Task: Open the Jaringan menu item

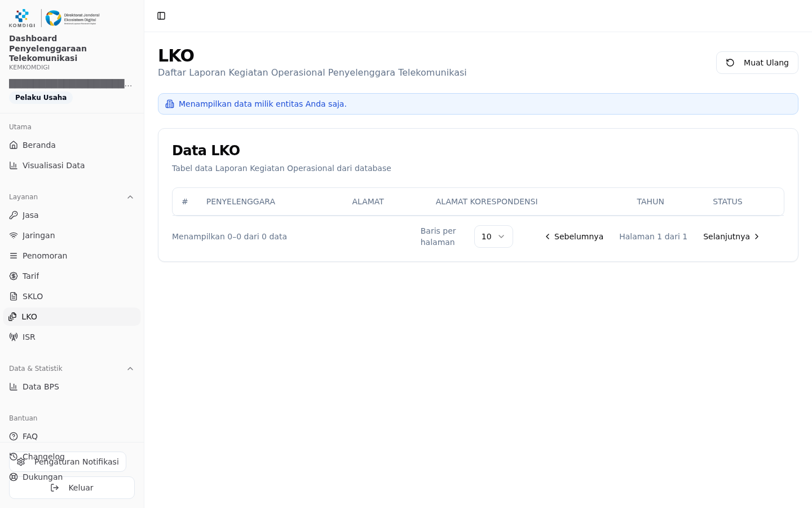Action: coord(72,235)
